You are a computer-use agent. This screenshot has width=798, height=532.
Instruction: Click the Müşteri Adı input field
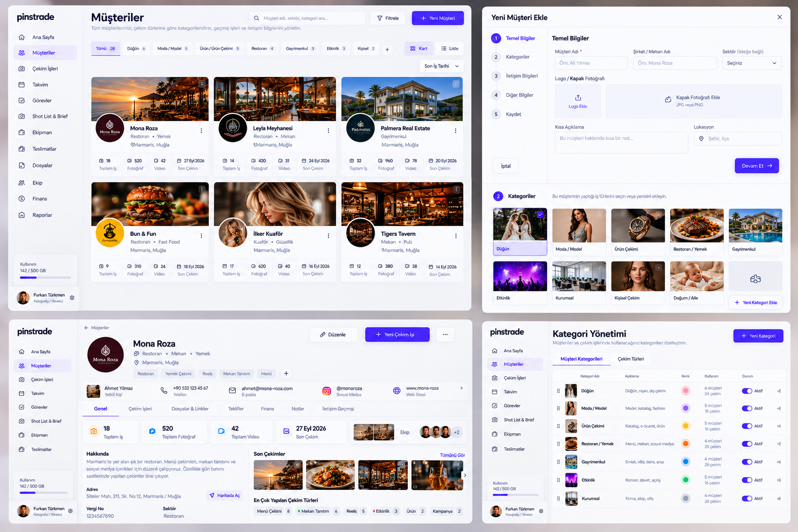[x=591, y=63]
